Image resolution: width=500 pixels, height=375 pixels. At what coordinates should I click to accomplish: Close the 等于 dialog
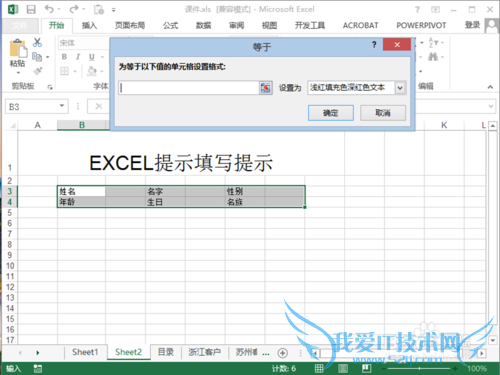(397, 44)
